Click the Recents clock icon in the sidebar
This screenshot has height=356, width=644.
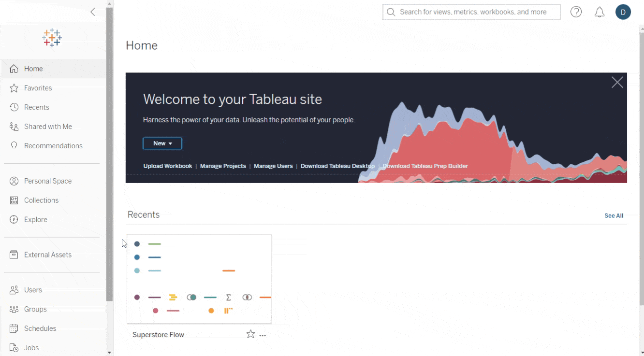pyautogui.click(x=14, y=107)
